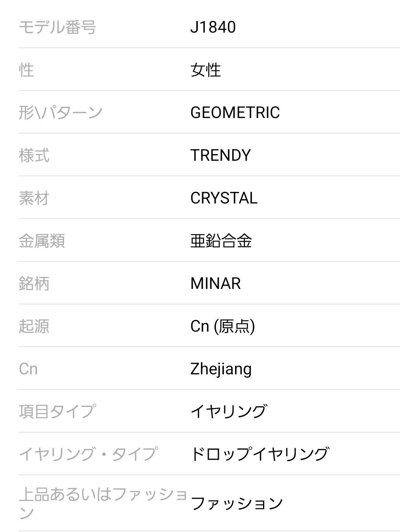Image resolution: width=419 pixels, height=532 pixels.
Task: Select the MINAR brand value
Action: (215, 283)
